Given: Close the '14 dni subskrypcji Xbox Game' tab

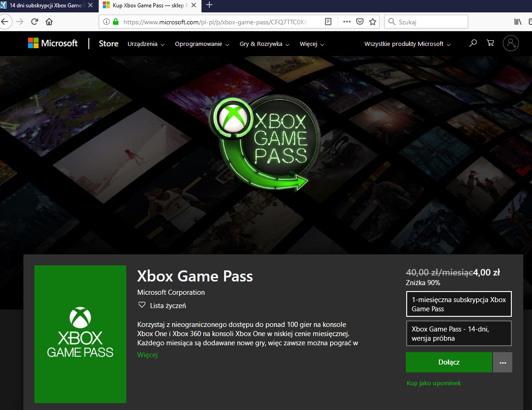Looking at the screenshot, I should [90, 6].
